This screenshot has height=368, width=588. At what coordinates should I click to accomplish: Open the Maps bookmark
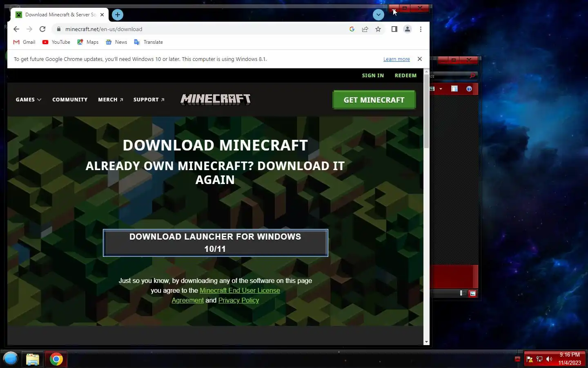tap(88, 42)
